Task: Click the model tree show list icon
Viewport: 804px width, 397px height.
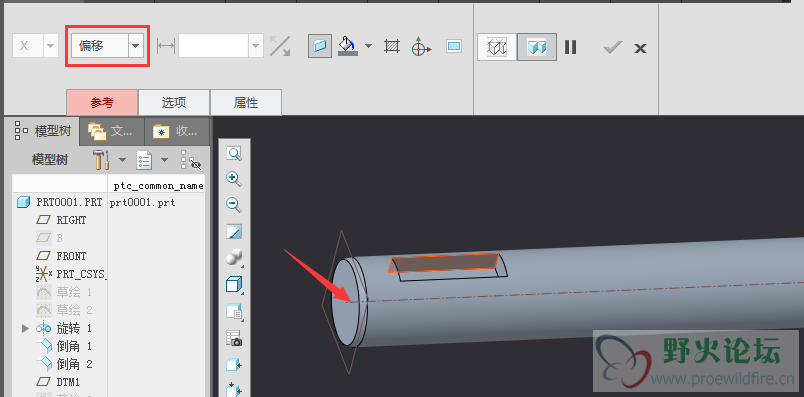Action: click(145, 160)
